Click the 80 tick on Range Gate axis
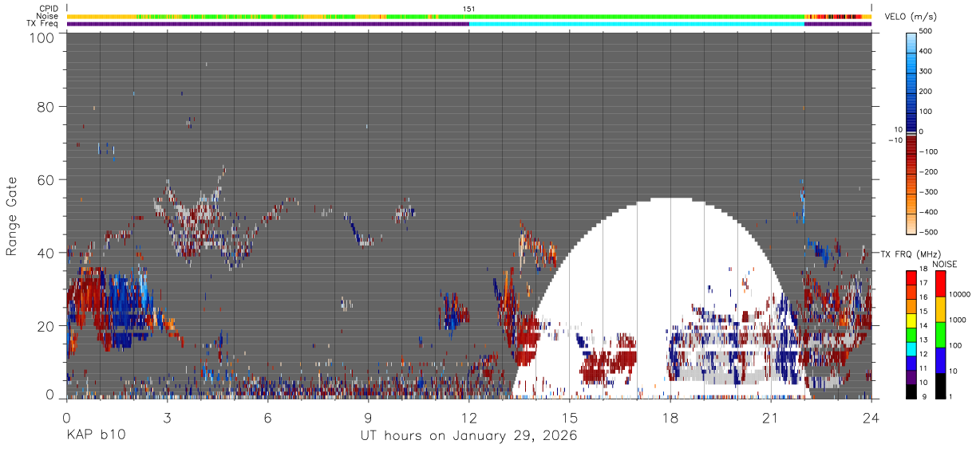The image size is (980, 452). (45, 107)
